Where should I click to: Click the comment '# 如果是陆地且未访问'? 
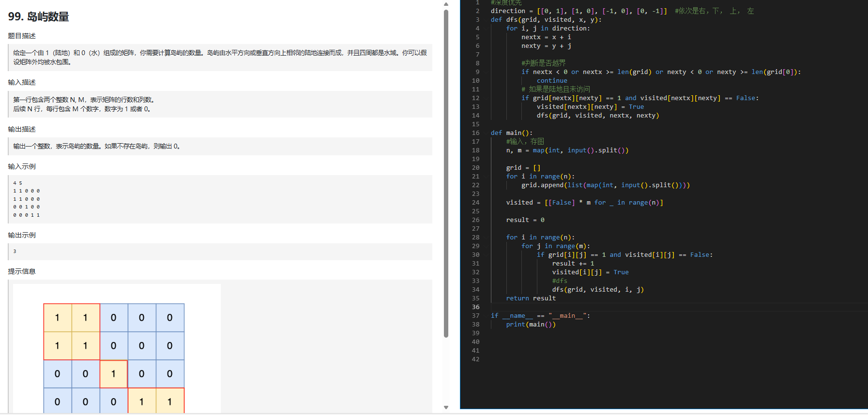tap(556, 89)
